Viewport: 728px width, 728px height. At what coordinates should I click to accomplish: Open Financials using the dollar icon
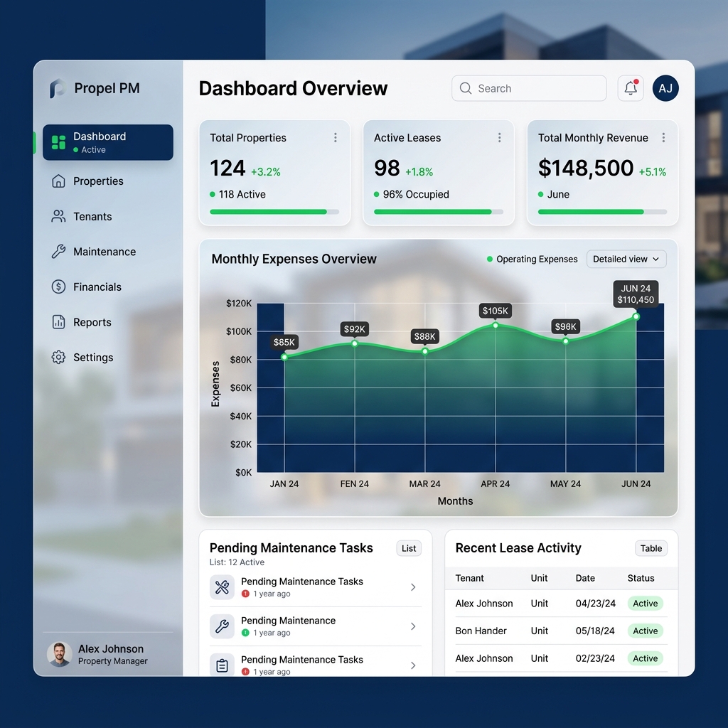tap(58, 287)
